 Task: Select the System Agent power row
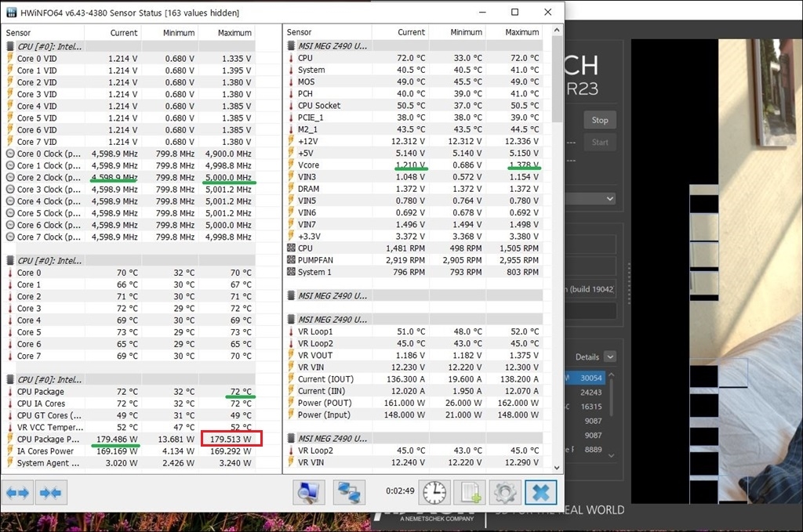(x=129, y=463)
